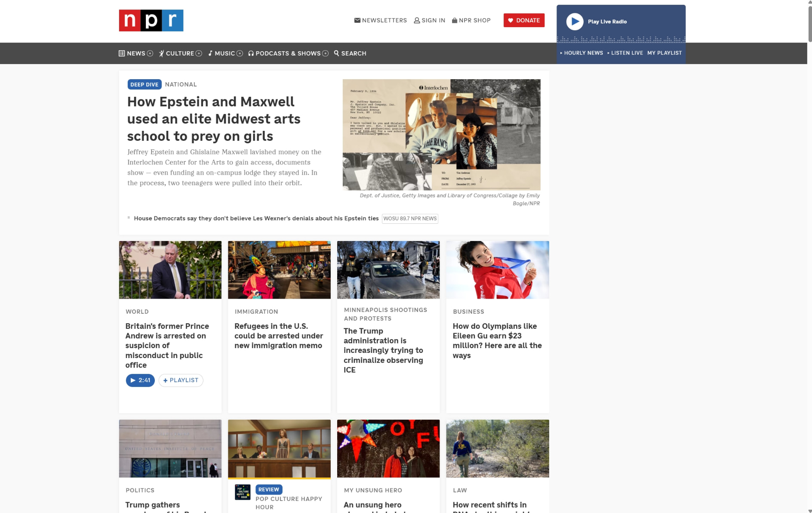Expand the Music menu plus button

coord(240,53)
